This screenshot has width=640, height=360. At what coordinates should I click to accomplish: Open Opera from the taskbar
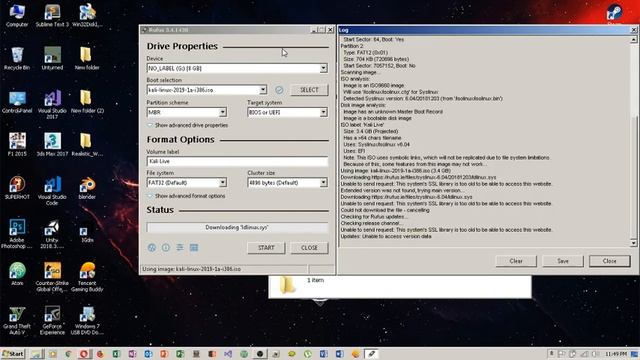coord(84,354)
